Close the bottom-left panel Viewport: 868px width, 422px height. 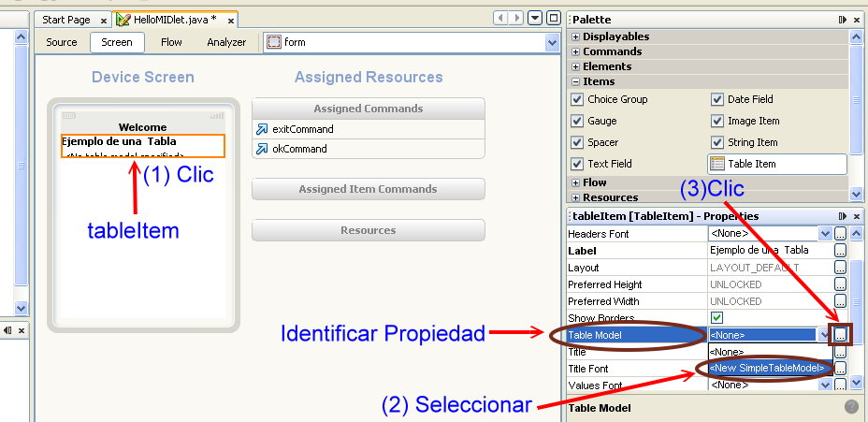22,330
